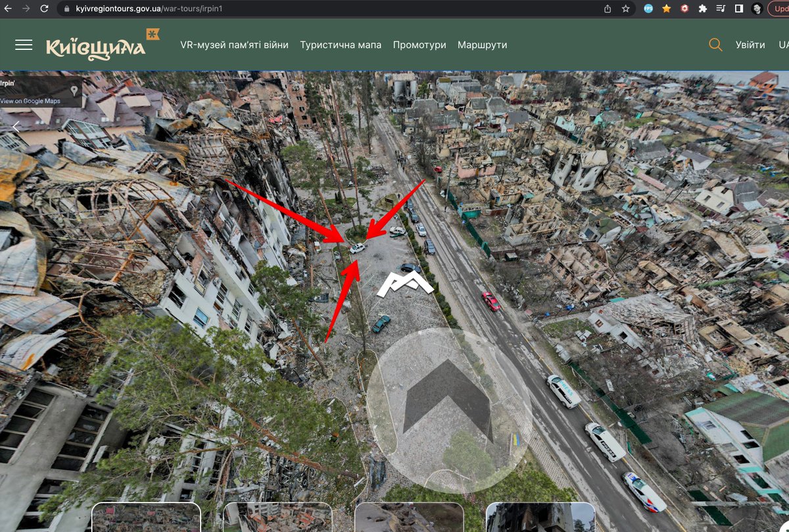Open the media controls playlist icon
789x532 pixels.
coord(721,9)
